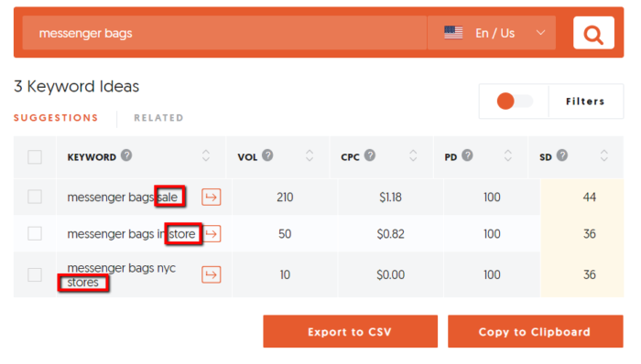Screen dimensions: 641x364
Task: Sort by the CPC column arrows
Action: click(413, 155)
